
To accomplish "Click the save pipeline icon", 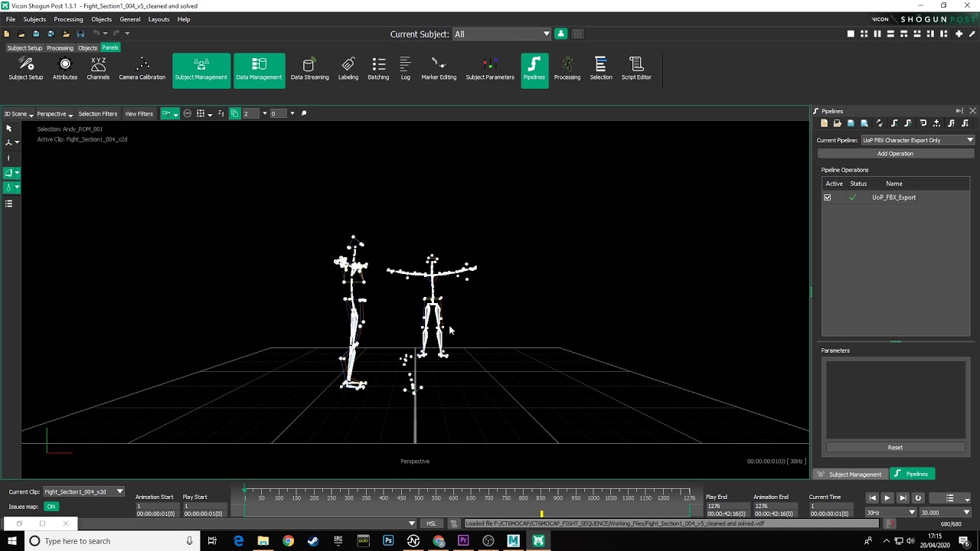I will pos(851,123).
